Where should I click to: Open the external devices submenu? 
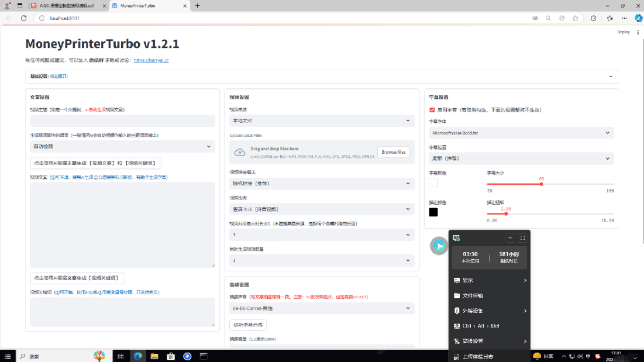coord(490,311)
